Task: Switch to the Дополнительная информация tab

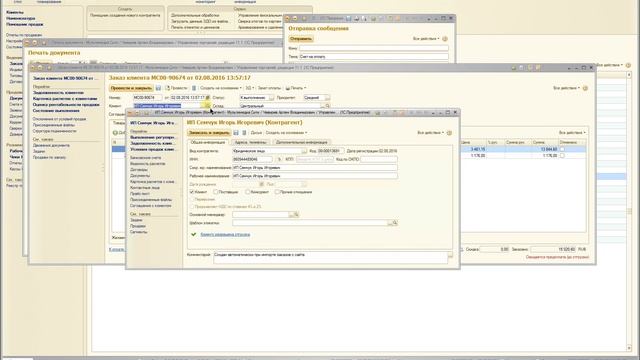Action: pos(302,142)
